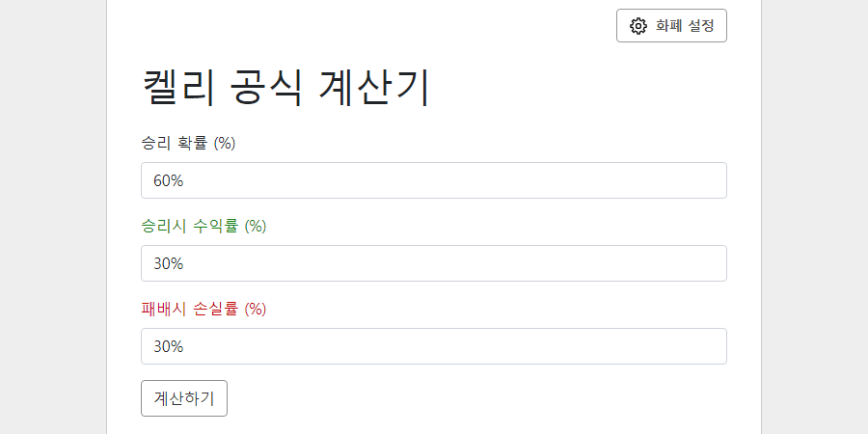Click the 60% value in win probability field
868x434 pixels.
coord(168,180)
